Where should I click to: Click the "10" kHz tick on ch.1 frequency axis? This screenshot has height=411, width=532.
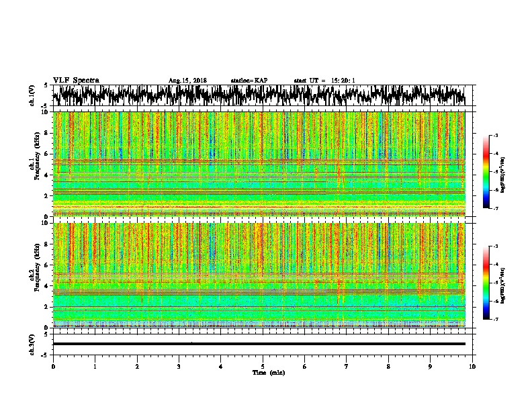[45, 112]
